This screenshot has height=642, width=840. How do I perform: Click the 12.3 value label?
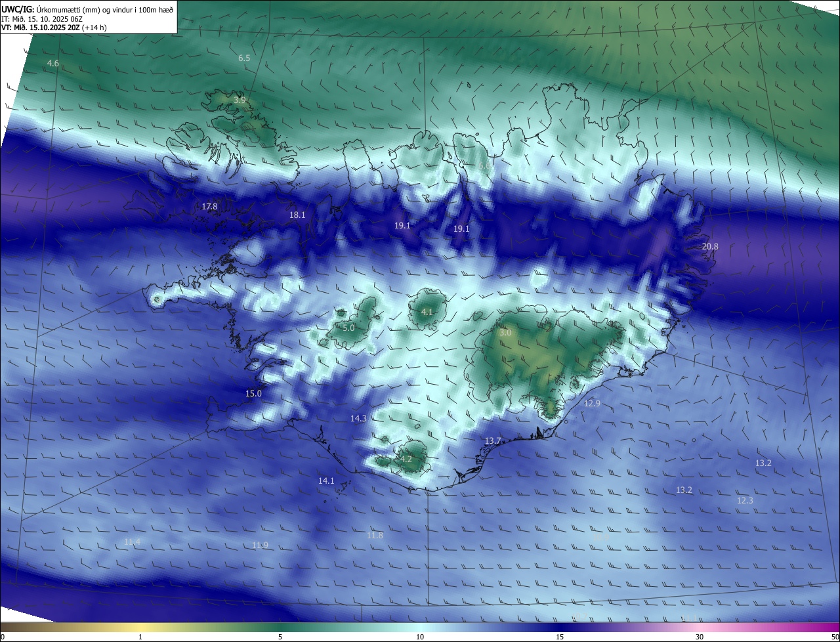(x=745, y=501)
